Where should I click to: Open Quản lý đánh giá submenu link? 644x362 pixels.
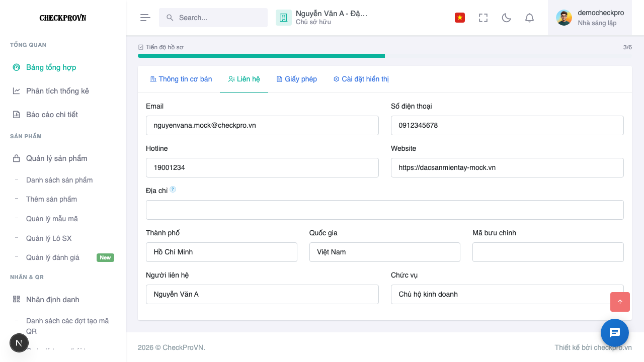53,257
